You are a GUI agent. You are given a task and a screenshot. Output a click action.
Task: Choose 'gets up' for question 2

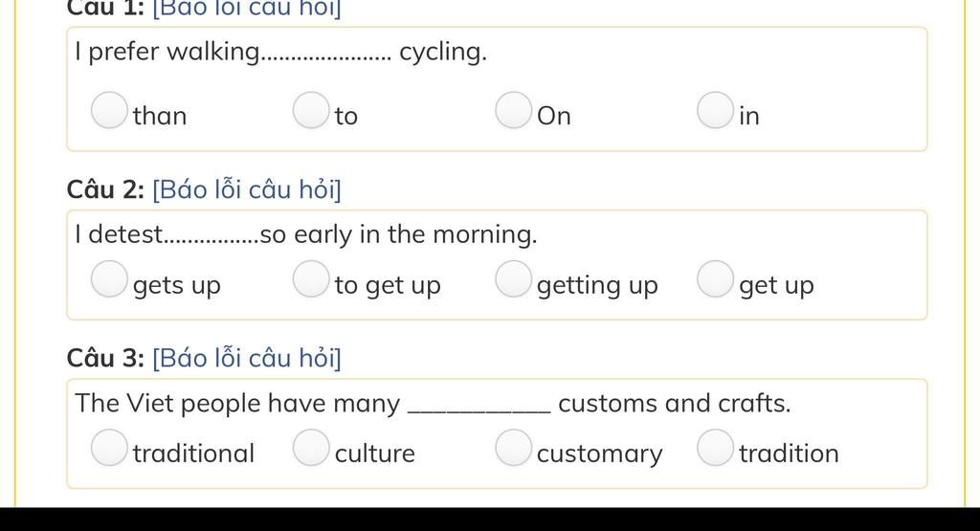pos(109,279)
